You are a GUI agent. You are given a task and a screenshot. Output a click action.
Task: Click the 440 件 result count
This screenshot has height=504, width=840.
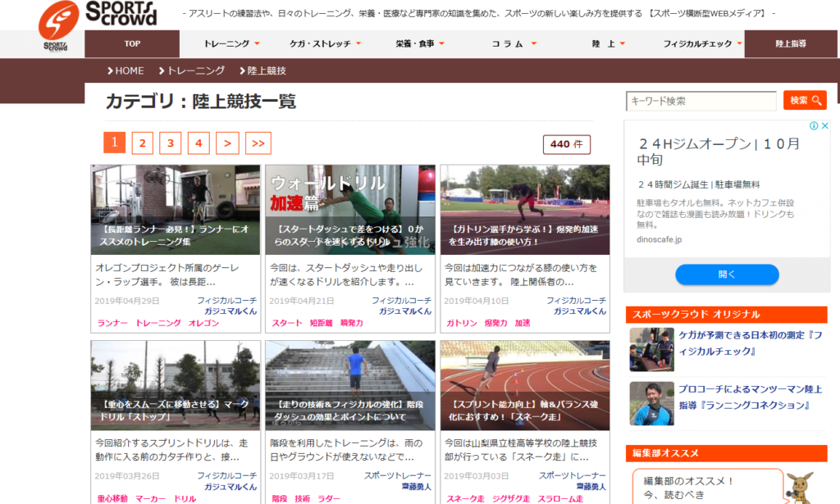tap(566, 144)
